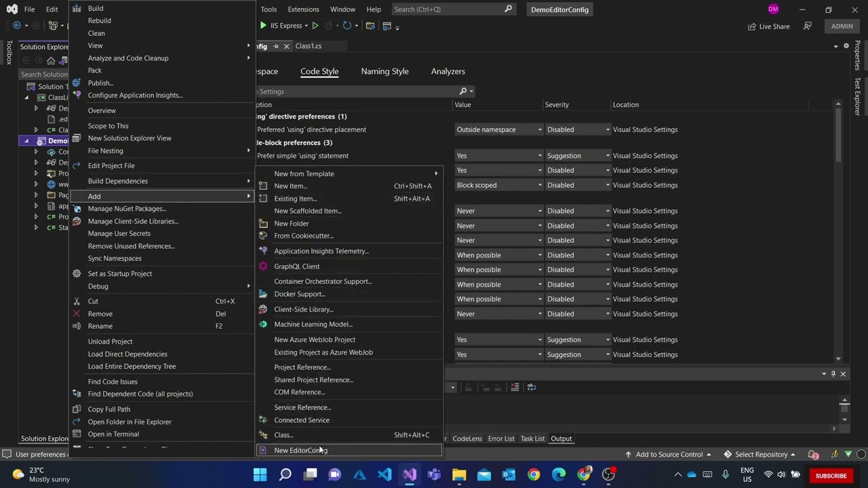Expand New from Template submenu
This screenshot has height=488, width=868.
pyautogui.click(x=349, y=174)
